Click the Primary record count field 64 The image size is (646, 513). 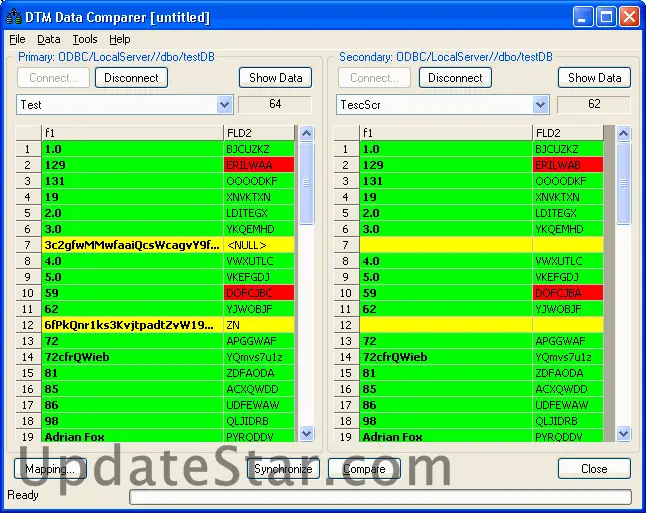pyautogui.click(x=275, y=104)
